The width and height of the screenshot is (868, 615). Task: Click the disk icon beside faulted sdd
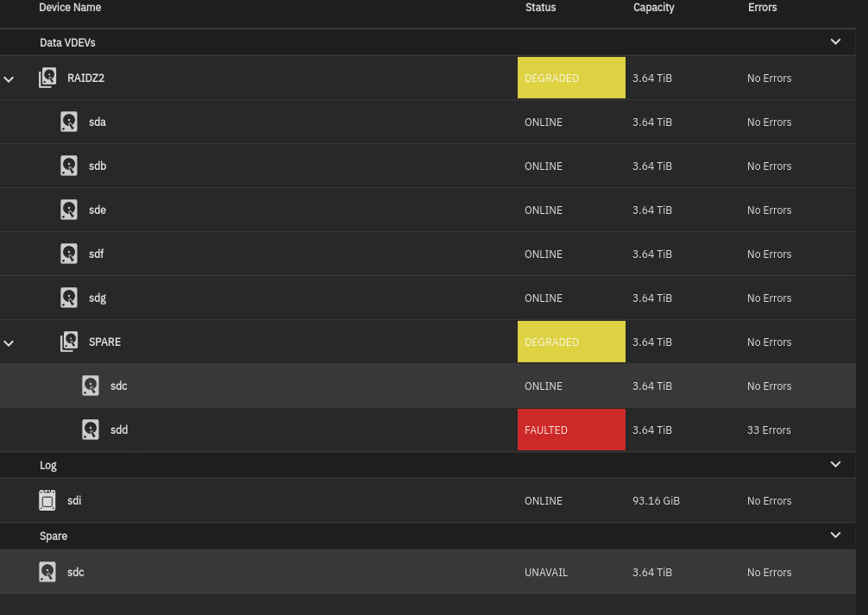click(x=91, y=430)
